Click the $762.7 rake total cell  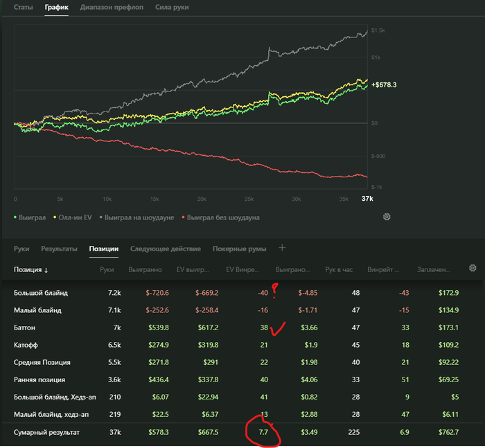(448, 432)
